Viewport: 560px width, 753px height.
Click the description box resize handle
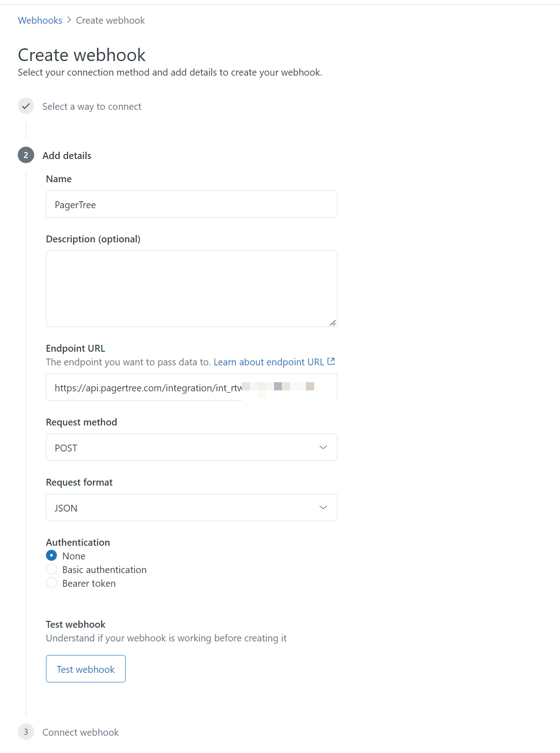click(x=333, y=323)
